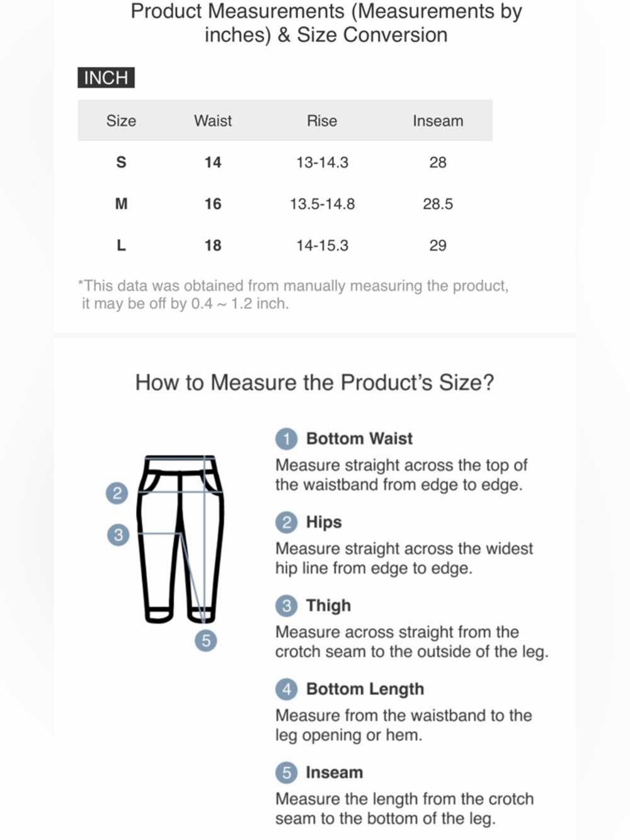
Task: Select the Rise column header
Action: [322, 120]
